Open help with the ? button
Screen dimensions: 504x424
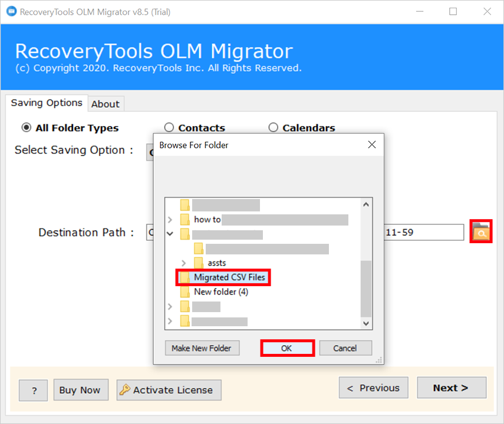(33, 390)
